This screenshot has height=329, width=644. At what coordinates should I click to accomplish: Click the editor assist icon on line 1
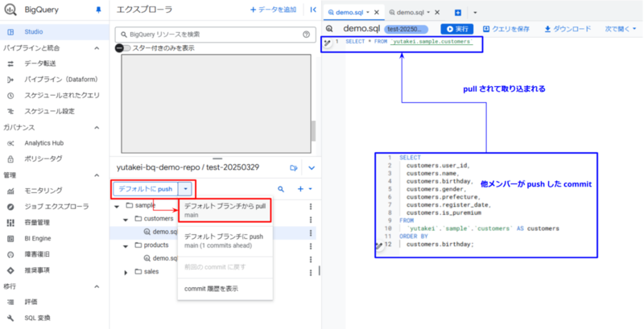click(328, 43)
